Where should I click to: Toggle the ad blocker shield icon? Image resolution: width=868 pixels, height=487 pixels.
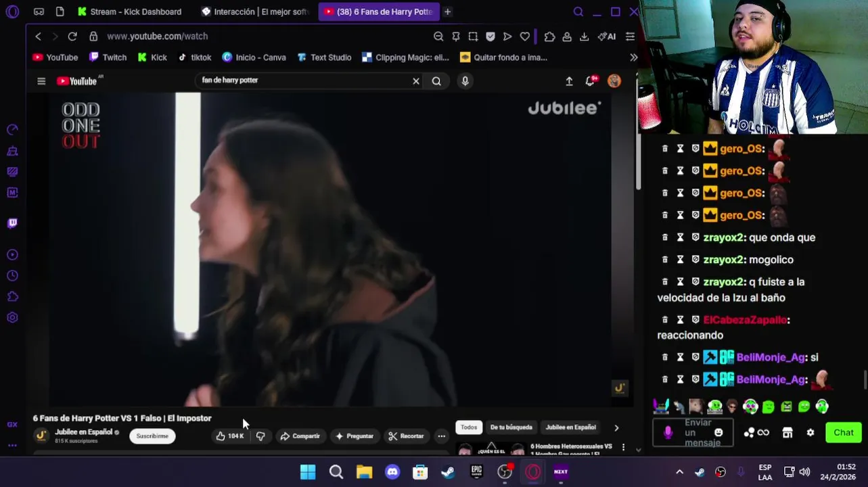(490, 37)
